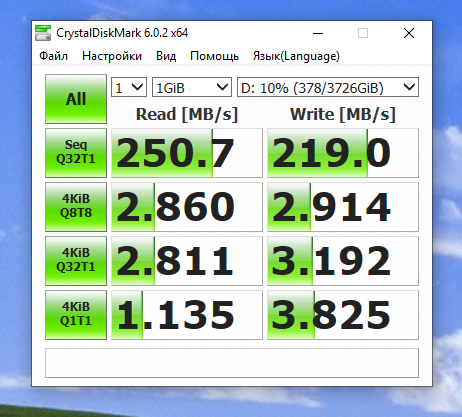Open the Помощь menu
The height and width of the screenshot is (417, 462).
(x=214, y=56)
